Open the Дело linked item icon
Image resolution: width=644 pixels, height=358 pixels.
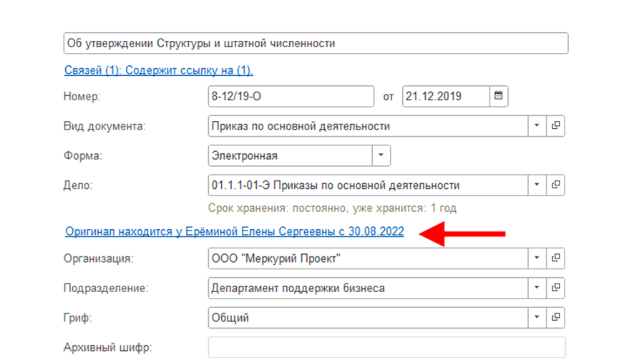(556, 185)
